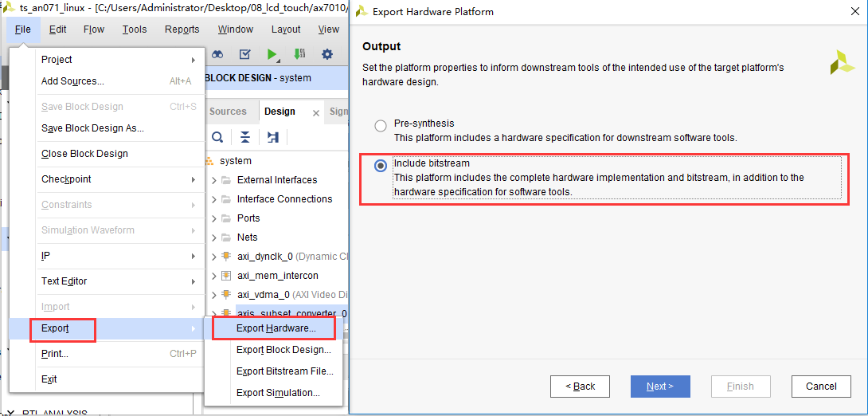This screenshot has width=868, height=416.
Task: Open the Text Editor submenu entry
Action: pyautogui.click(x=107, y=281)
